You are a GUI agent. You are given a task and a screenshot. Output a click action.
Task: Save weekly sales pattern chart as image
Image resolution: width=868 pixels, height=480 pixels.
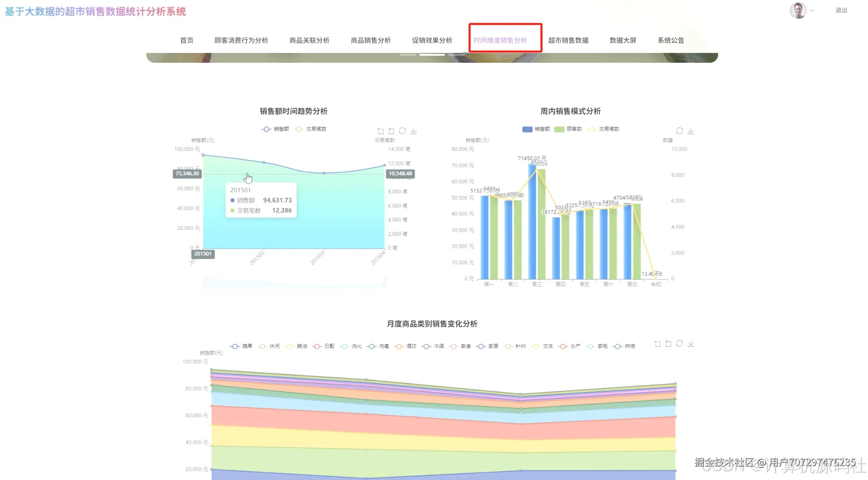click(691, 131)
